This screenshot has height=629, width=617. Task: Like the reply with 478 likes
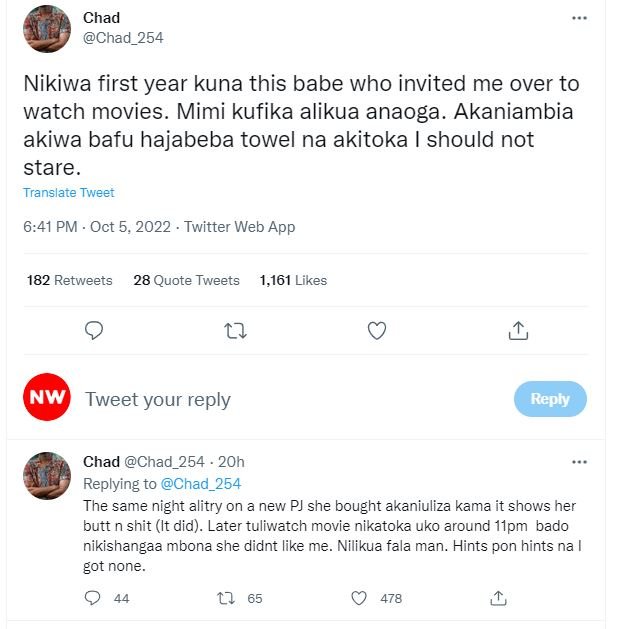pyautogui.click(x=359, y=598)
